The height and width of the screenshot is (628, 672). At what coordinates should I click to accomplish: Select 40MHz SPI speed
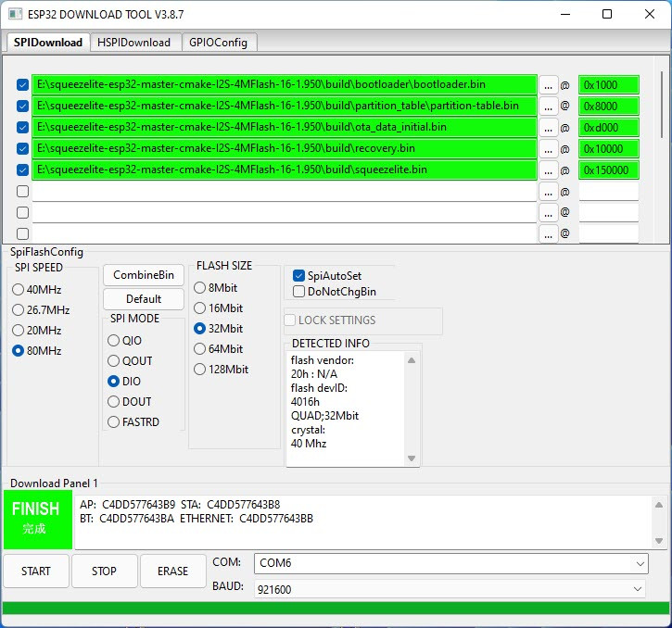[x=37, y=290]
